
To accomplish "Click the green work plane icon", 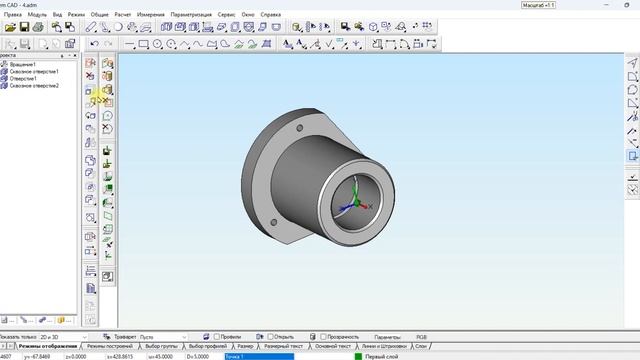I will click(108, 216).
